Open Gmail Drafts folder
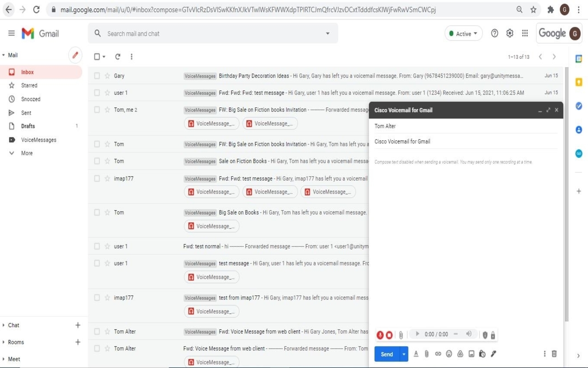 27,126
